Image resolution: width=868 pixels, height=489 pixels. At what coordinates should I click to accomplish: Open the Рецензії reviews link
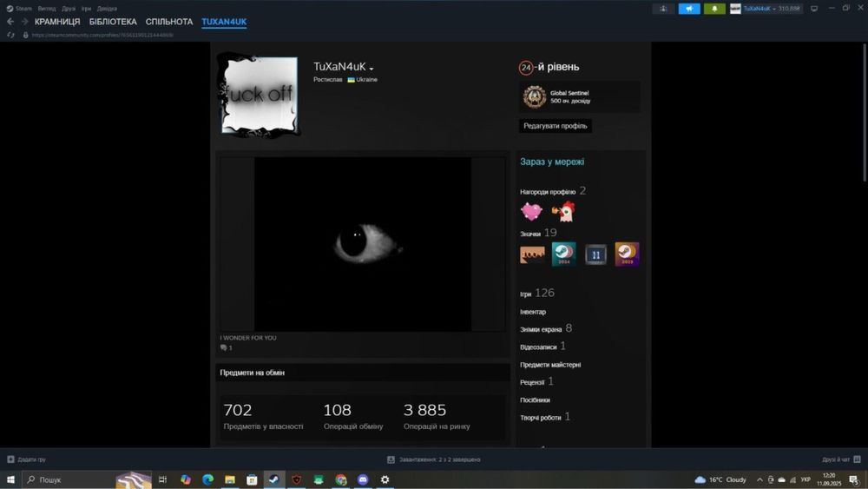click(536, 382)
